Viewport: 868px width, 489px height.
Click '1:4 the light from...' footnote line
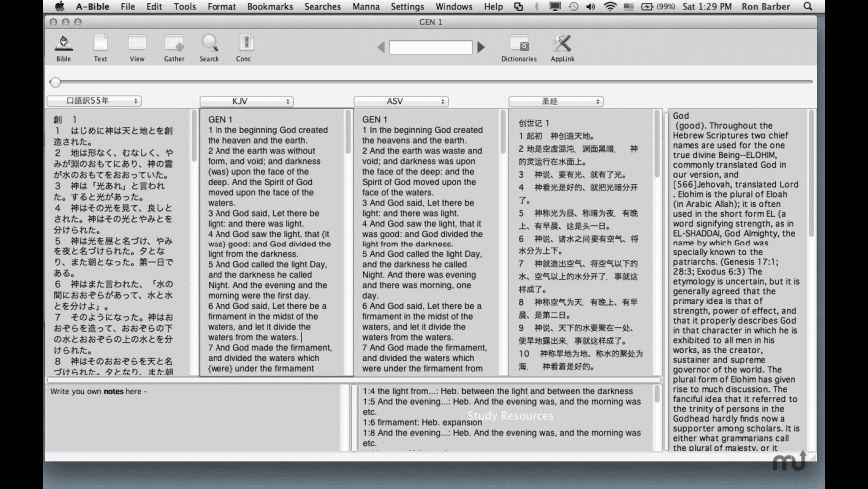click(x=498, y=391)
